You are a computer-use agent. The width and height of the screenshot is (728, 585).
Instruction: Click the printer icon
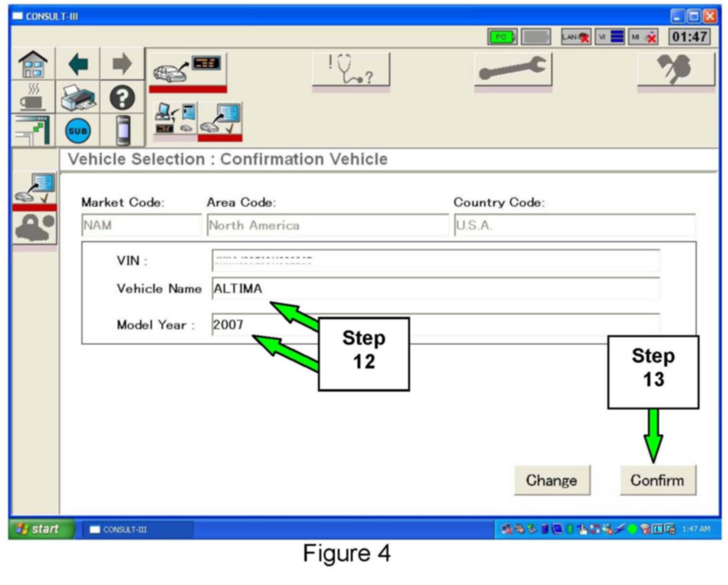[78, 98]
